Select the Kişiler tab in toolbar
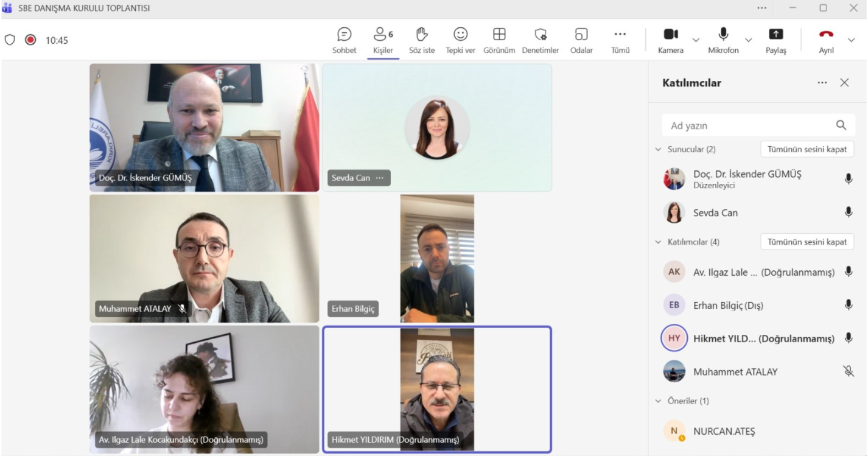This screenshot has width=868, height=456. pos(383,40)
